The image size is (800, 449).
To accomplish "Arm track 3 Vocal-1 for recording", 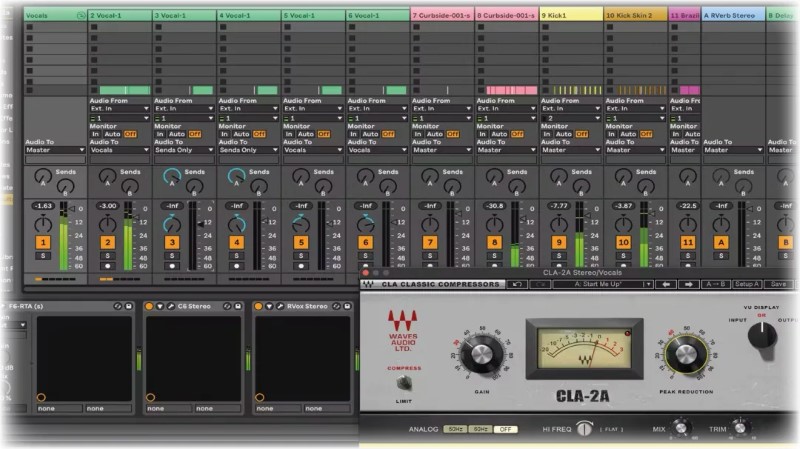I will pos(172,266).
